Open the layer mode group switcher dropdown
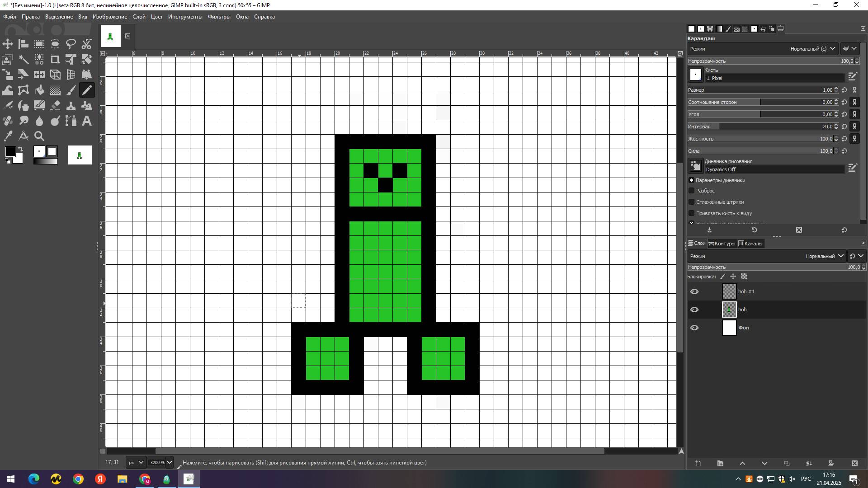Viewport: 868px width, 488px height. tap(856, 256)
